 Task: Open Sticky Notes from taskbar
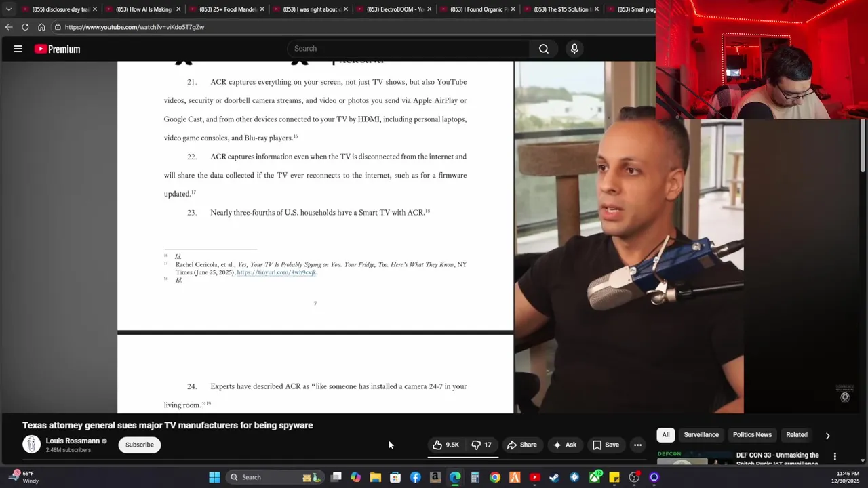coord(614,477)
